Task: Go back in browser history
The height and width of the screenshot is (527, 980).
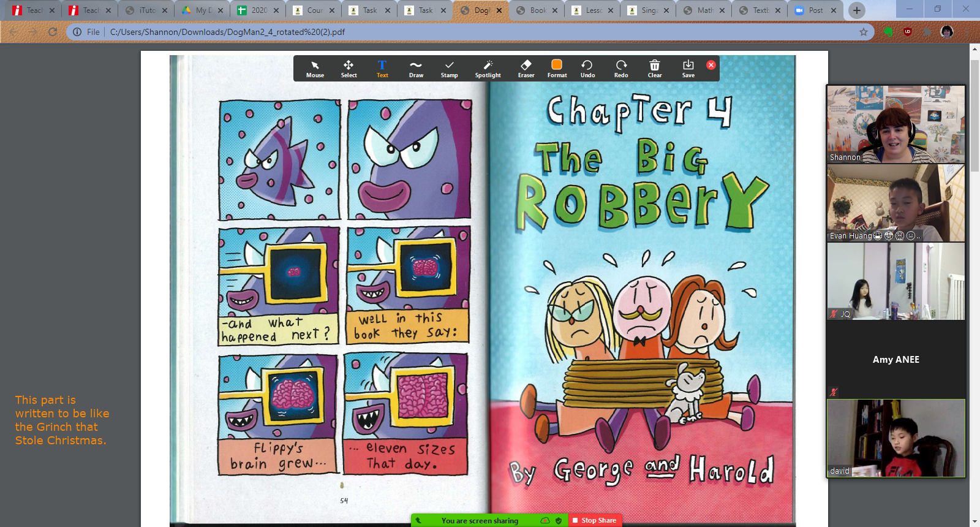Action: (13, 32)
